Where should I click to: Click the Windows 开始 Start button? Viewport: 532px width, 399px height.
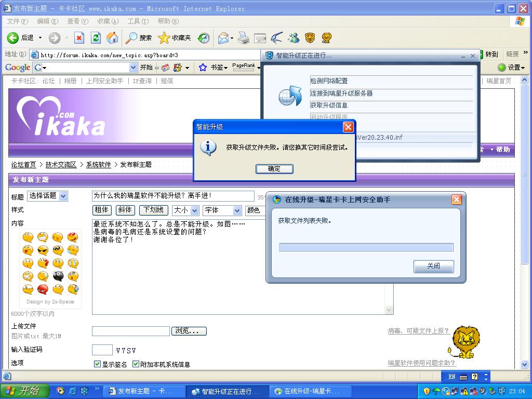24,391
